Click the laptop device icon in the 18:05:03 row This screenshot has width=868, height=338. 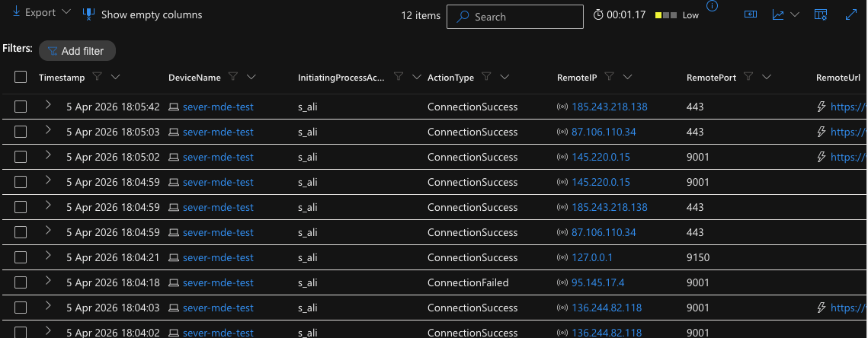pos(174,132)
